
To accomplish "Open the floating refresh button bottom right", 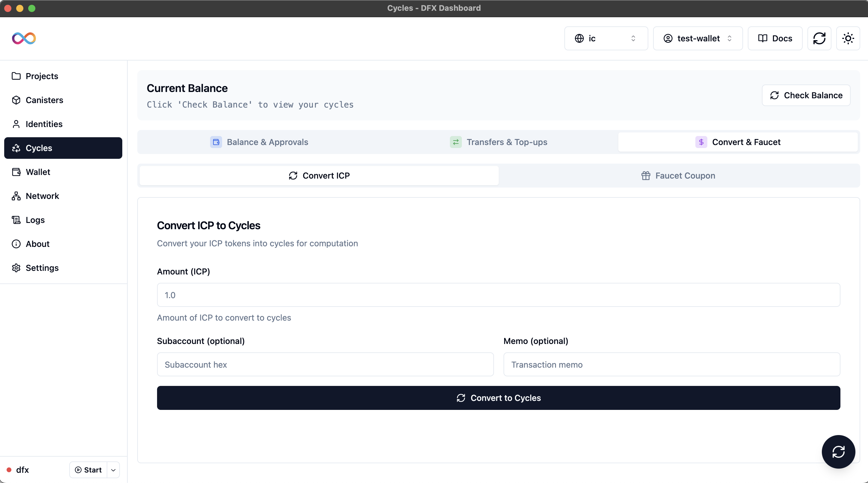I will 838,452.
